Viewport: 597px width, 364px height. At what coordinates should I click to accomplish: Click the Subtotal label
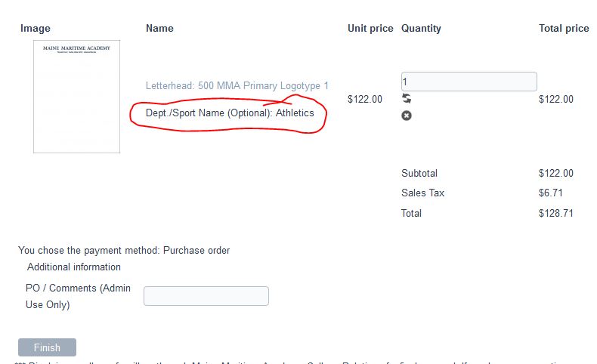(x=419, y=173)
